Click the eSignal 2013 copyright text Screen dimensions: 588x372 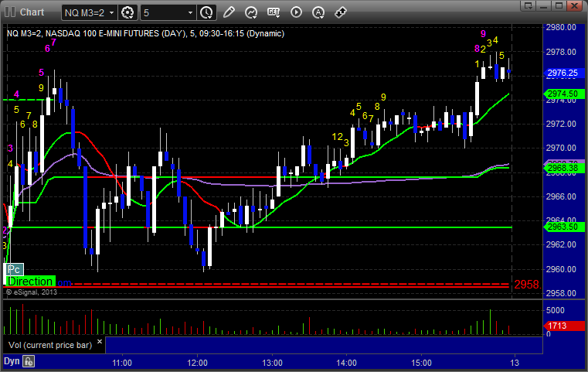coord(32,292)
